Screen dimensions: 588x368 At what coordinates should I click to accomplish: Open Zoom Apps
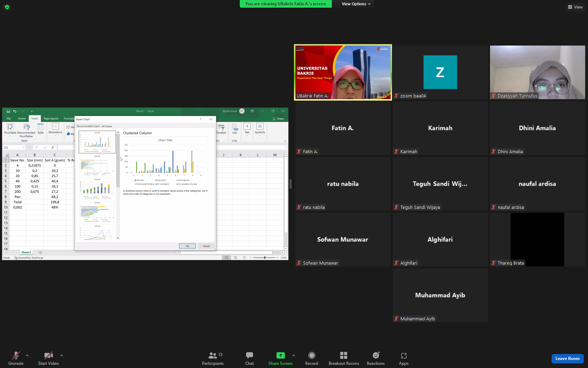click(404, 358)
